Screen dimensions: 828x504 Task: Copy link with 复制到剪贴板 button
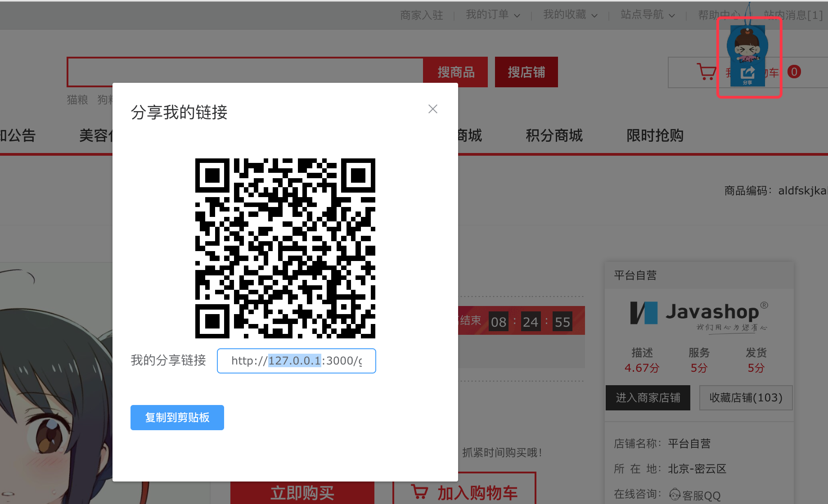click(x=177, y=418)
